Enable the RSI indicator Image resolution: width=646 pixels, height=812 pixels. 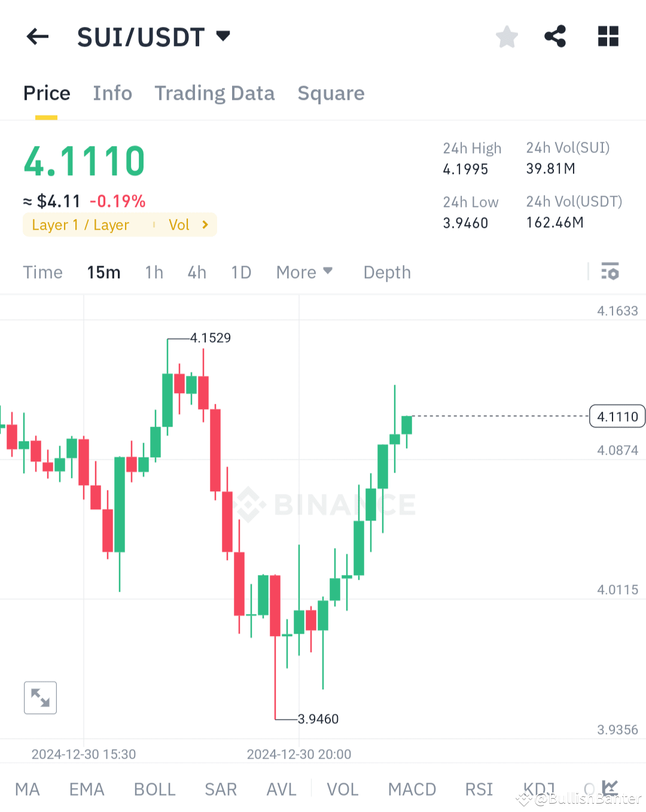pyautogui.click(x=479, y=789)
